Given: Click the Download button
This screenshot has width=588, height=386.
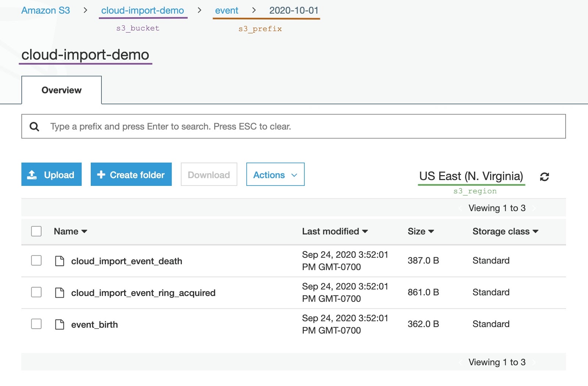Looking at the screenshot, I should pyautogui.click(x=209, y=174).
